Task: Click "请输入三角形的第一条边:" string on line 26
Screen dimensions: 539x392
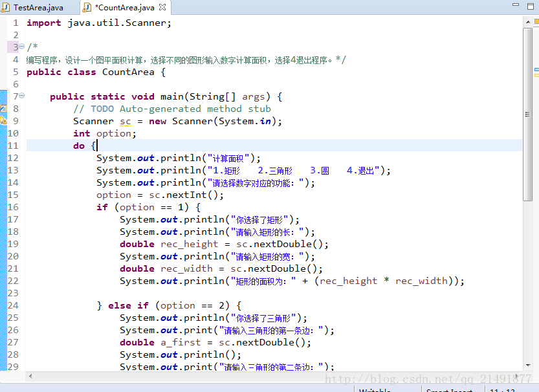Action: (272, 331)
